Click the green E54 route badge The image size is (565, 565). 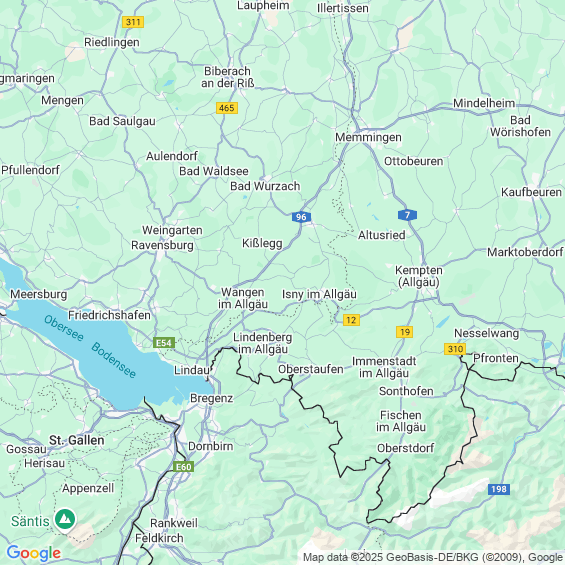coord(164,342)
